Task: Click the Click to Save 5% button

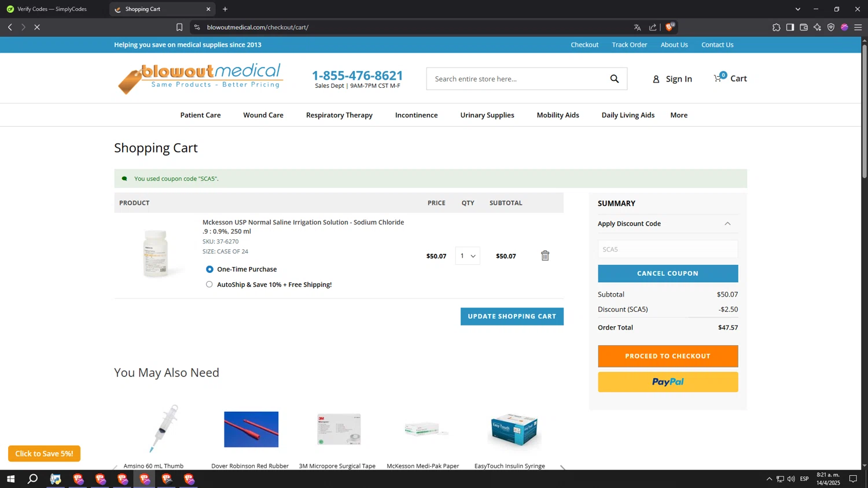Action: tap(44, 454)
